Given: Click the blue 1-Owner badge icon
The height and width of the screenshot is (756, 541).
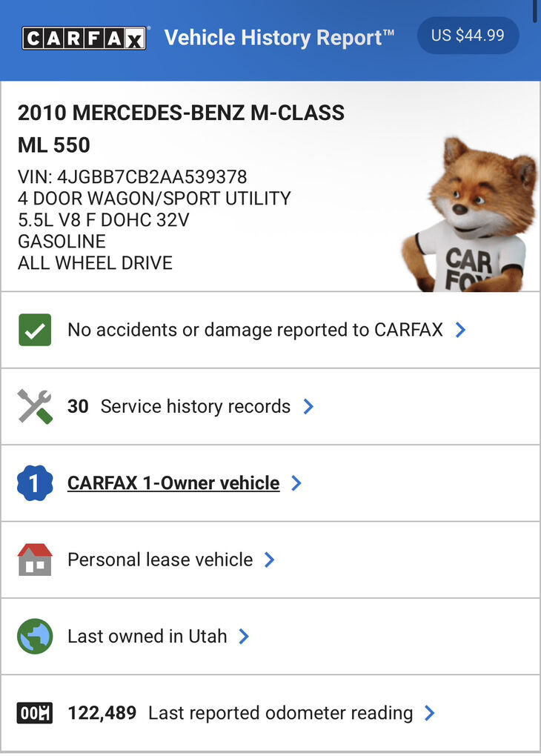Looking at the screenshot, I should 35,483.
